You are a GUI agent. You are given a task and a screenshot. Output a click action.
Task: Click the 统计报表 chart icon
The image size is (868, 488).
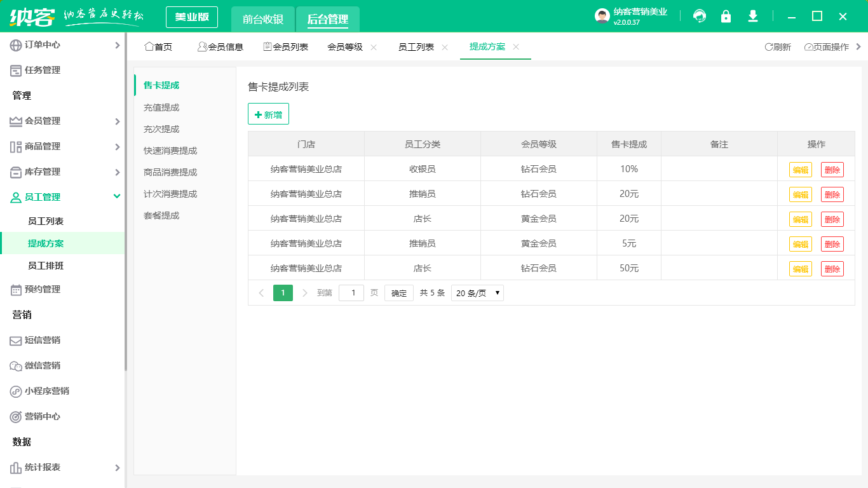(x=14, y=467)
